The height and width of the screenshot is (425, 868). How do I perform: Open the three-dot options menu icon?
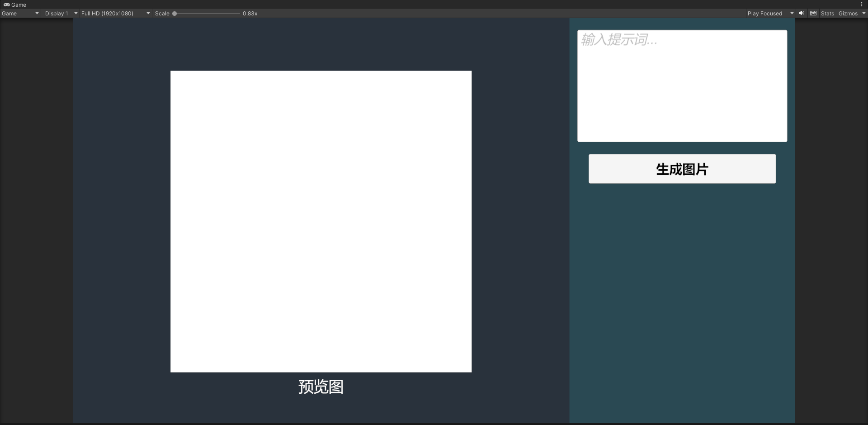[862, 4]
